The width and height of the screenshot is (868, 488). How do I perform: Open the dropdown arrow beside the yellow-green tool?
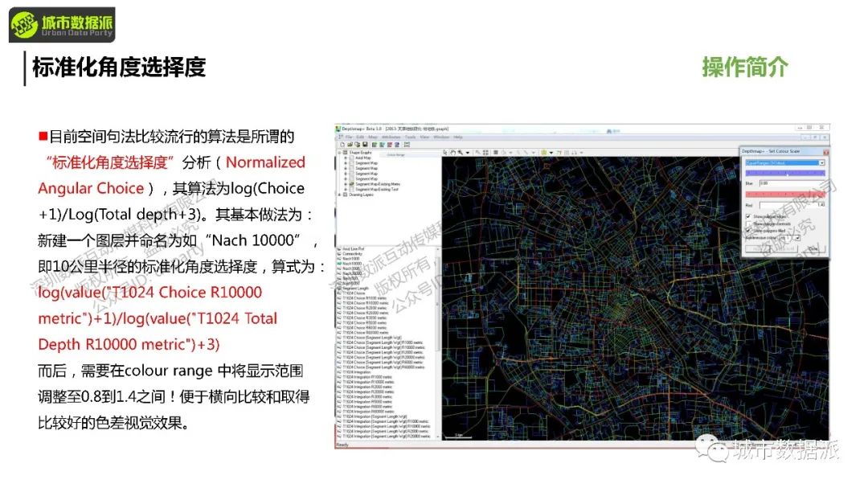551,152
